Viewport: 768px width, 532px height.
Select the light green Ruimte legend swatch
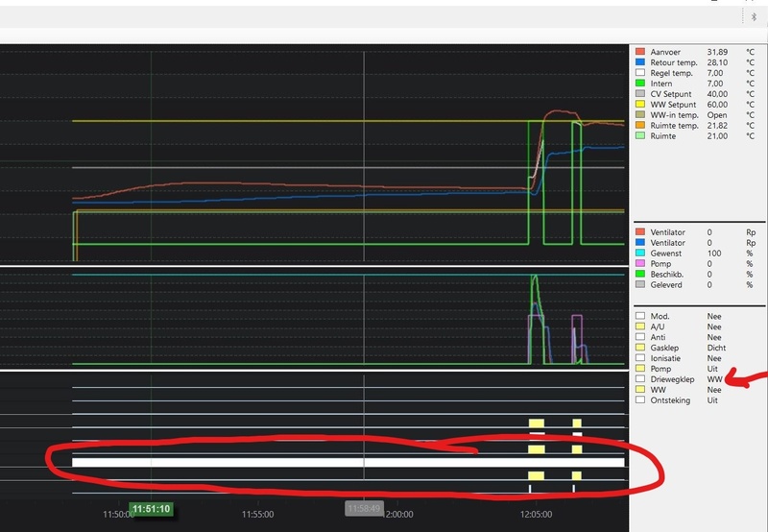click(639, 135)
